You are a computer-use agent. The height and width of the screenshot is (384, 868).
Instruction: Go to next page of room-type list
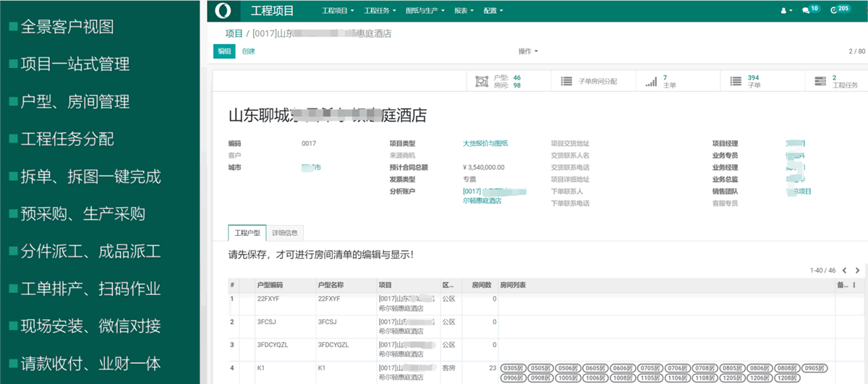pyautogui.click(x=858, y=270)
